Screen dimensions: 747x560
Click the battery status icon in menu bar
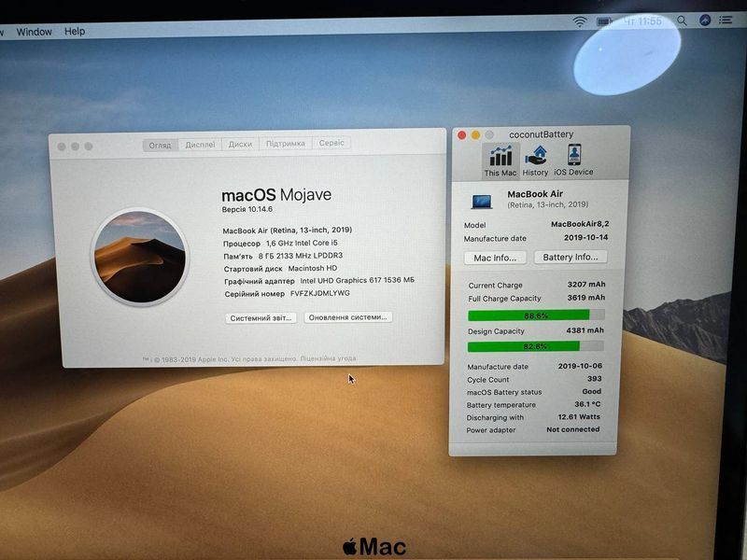tap(604, 21)
